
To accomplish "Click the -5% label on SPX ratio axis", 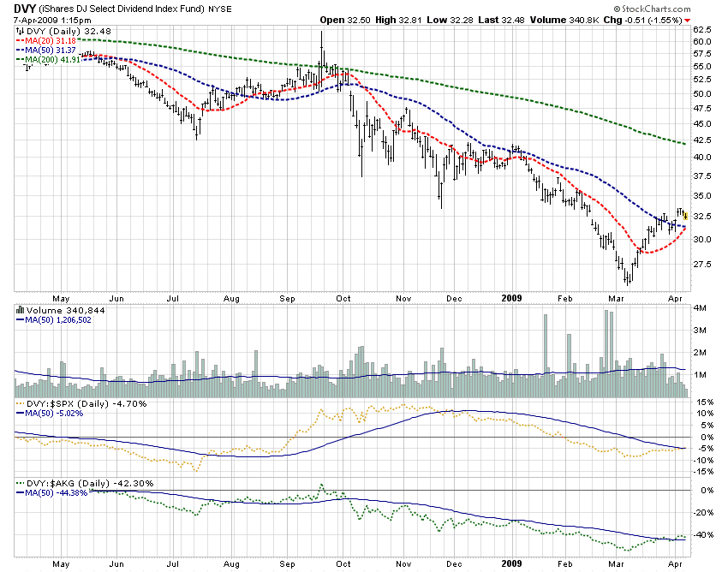I will tap(706, 449).
